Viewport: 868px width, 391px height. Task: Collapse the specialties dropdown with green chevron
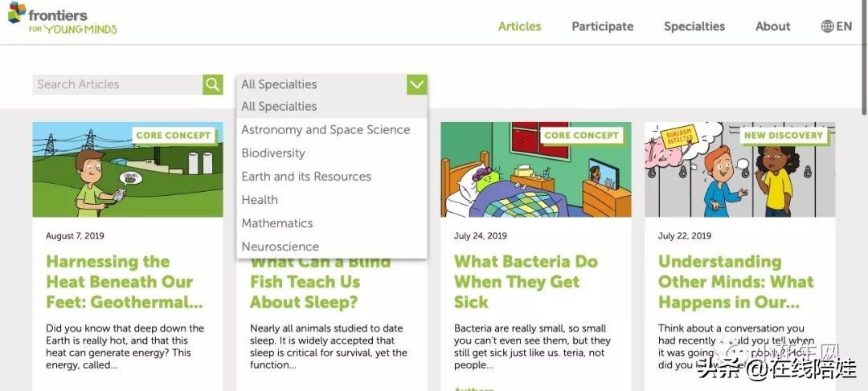416,84
